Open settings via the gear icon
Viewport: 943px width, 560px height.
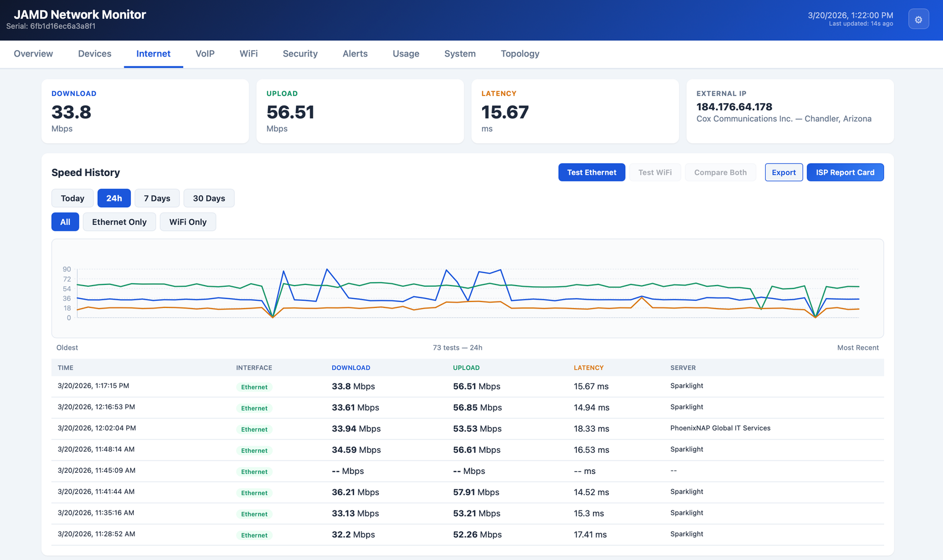918,19
